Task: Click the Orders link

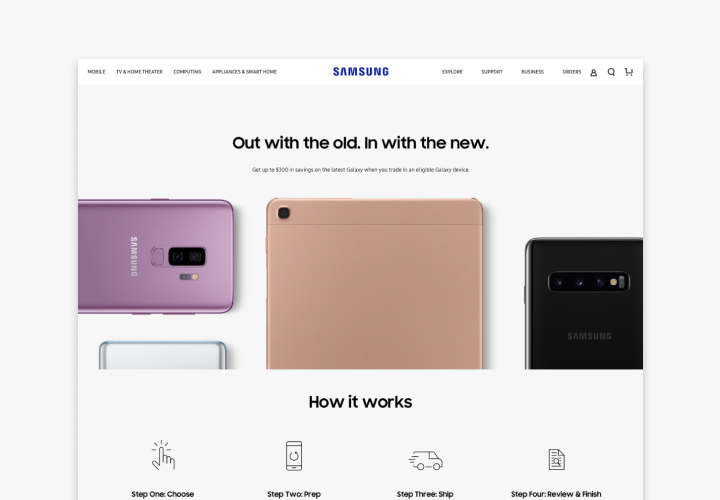Action: tap(572, 72)
